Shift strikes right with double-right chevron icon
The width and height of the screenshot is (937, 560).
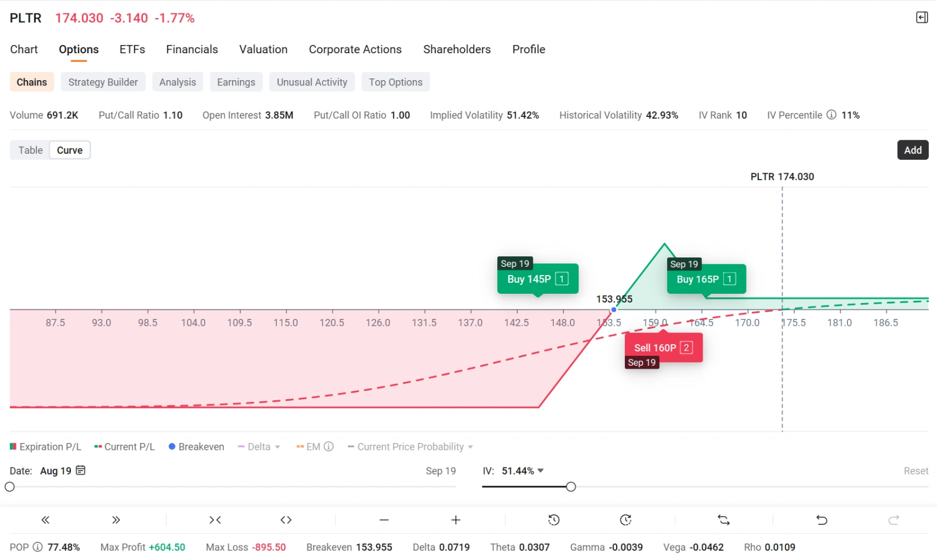coord(116,520)
